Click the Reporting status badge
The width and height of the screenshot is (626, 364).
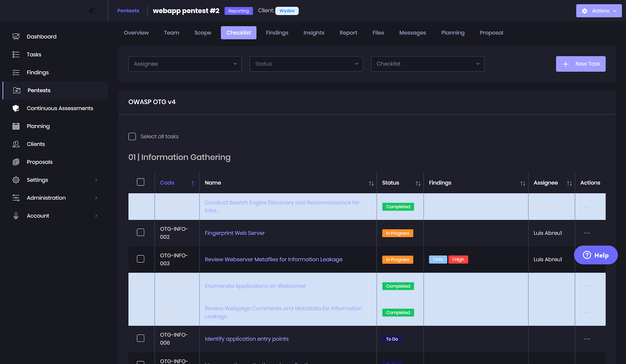click(239, 11)
